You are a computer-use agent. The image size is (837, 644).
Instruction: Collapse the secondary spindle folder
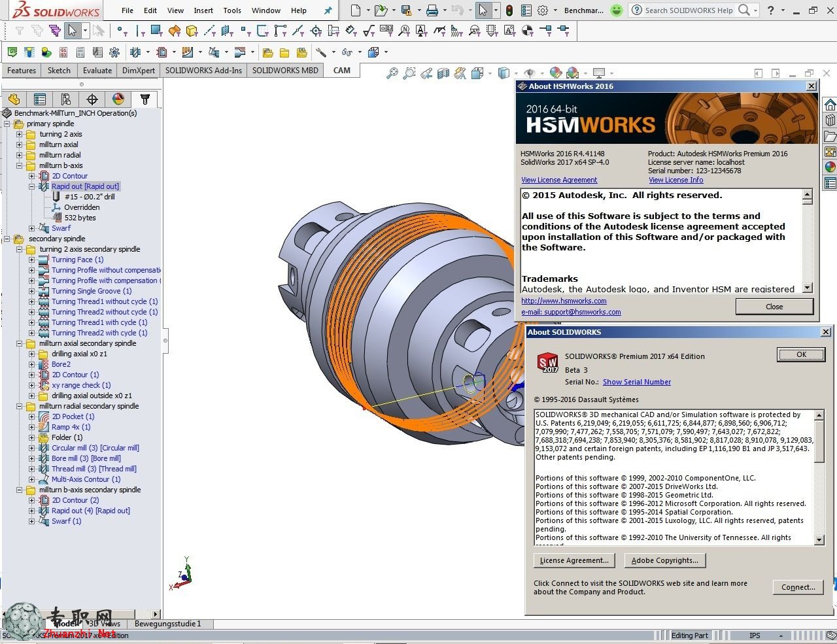(x=7, y=239)
